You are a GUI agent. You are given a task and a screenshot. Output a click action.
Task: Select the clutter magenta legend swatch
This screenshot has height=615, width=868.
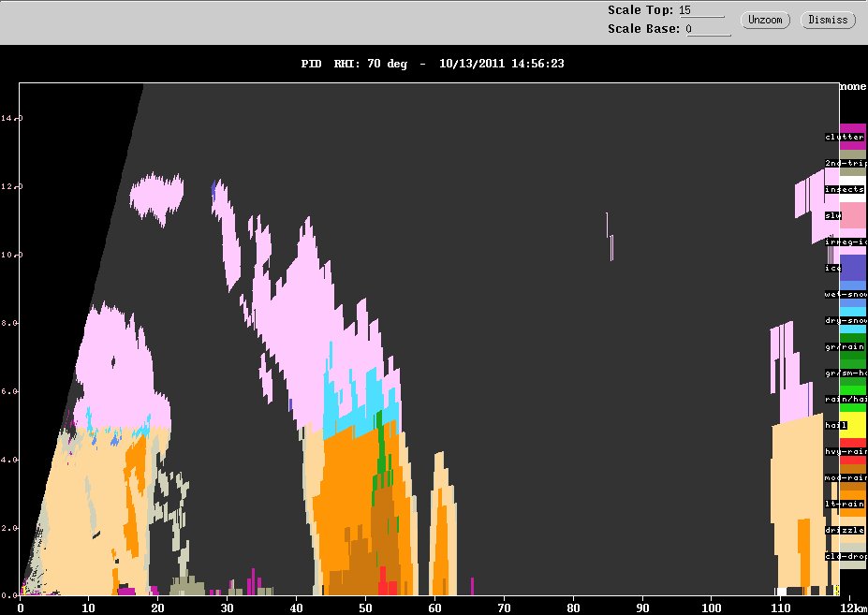(852, 137)
